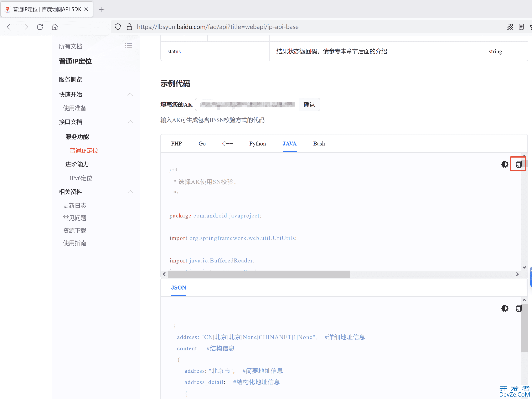This screenshot has width=532, height=399.
Task: Click the padlock site security icon
Action: 129,27
